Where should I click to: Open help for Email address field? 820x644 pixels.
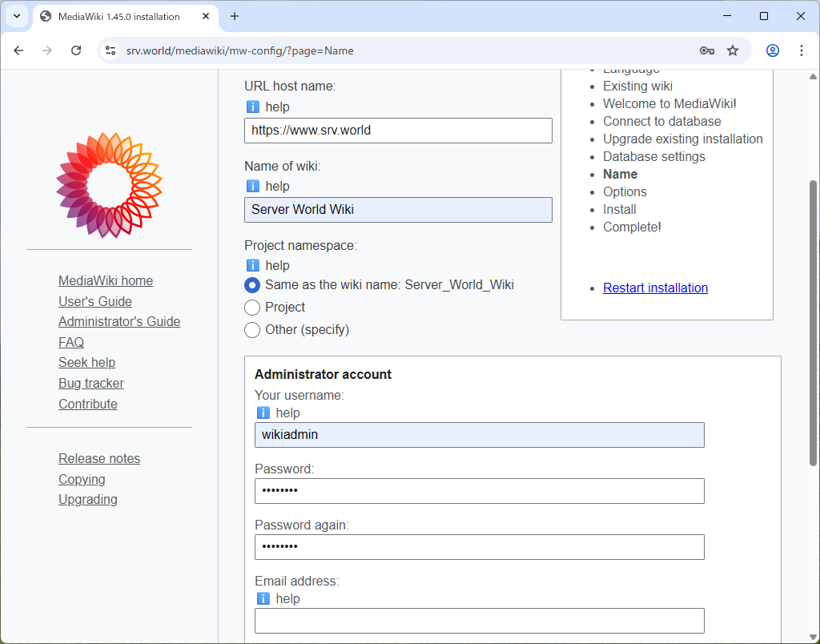pyautogui.click(x=263, y=598)
